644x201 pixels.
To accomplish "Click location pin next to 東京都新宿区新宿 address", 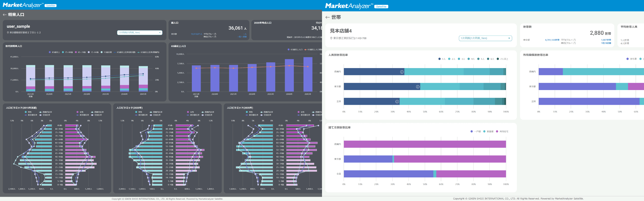I will [x=8, y=33].
